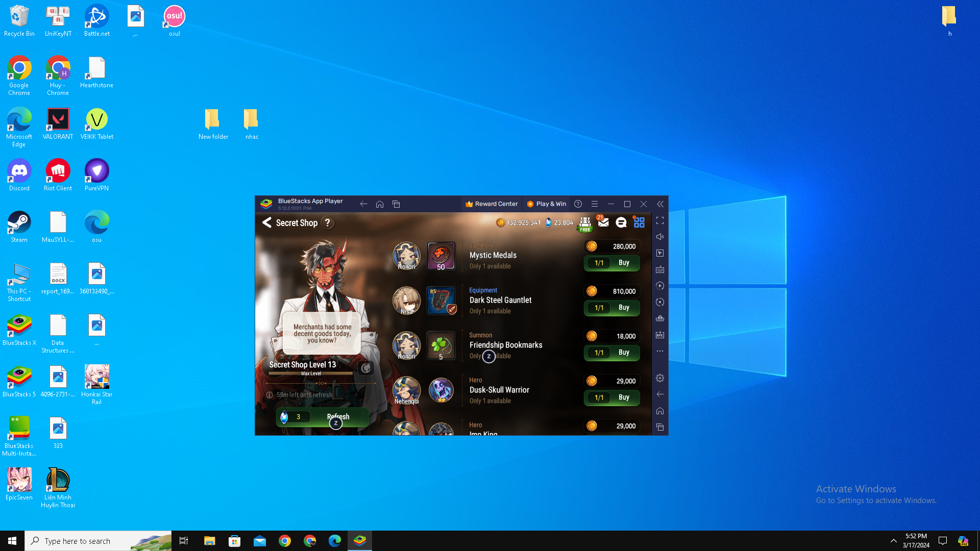Open the in-game mailbox envelope icon
Image resolution: width=980 pixels, height=551 pixels.
(603, 222)
